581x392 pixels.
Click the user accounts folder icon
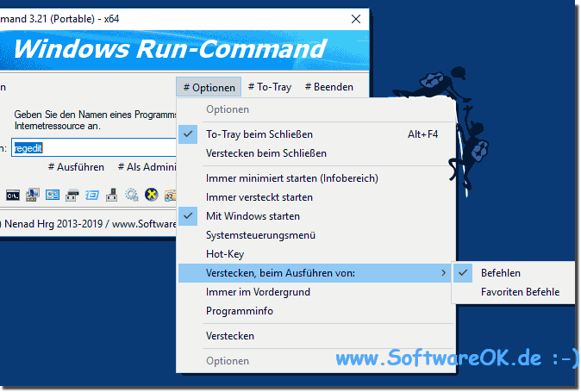point(170,195)
